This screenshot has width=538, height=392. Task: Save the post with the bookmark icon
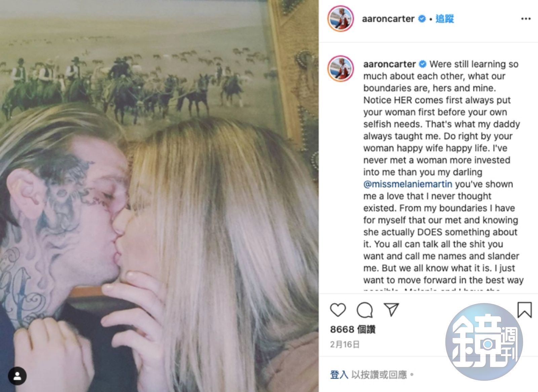coord(524,310)
